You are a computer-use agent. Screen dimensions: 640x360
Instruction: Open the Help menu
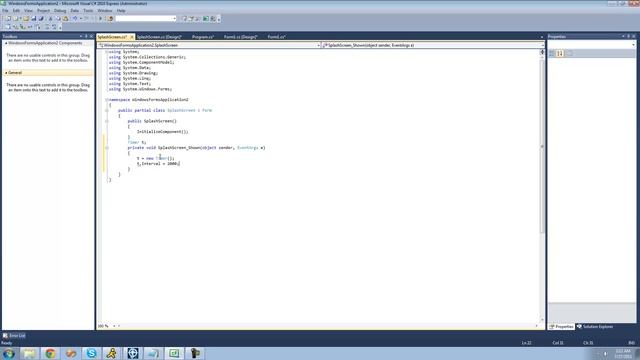pyautogui.click(x=121, y=11)
